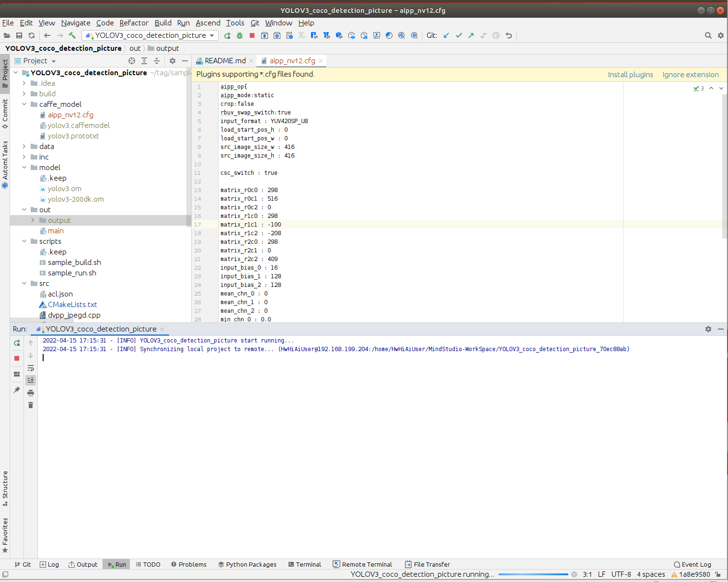Click the print icon in Run panel
Image resolution: width=728 pixels, height=582 pixels.
pyautogui.click(x=31, y=393)
